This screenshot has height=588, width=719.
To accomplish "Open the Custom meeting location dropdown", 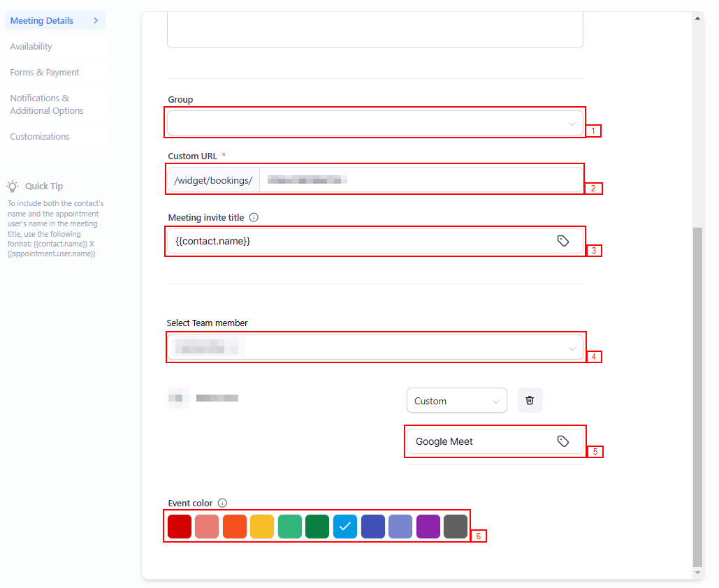I will (456, 401).
